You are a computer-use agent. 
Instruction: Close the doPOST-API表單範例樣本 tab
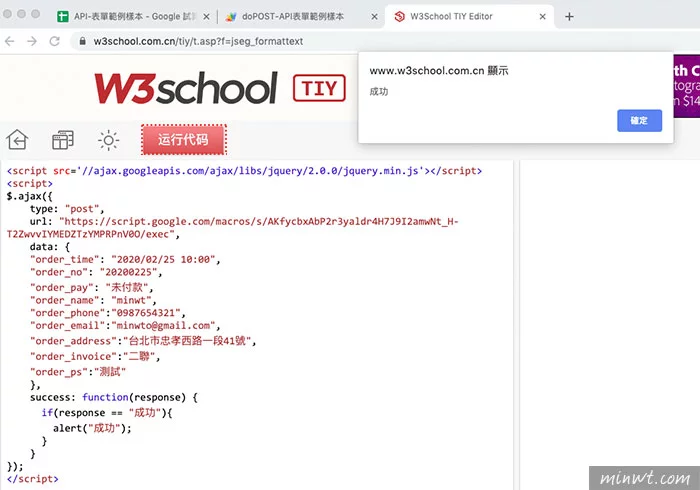point(375,17)
